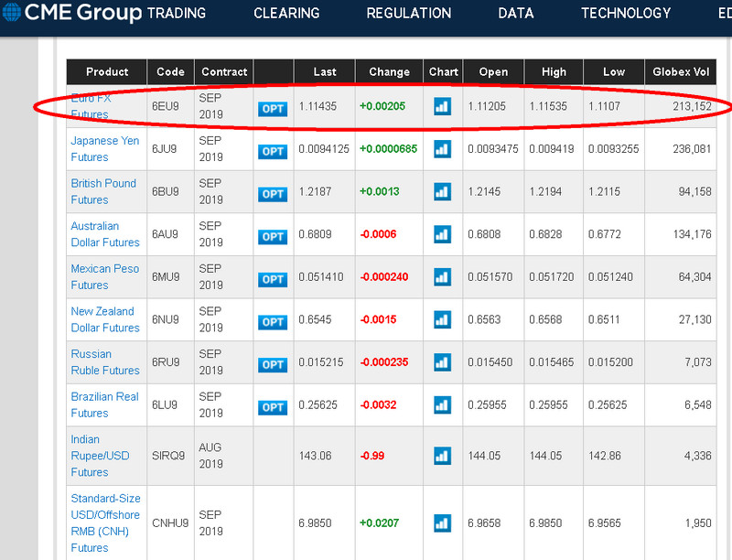732x560 pixels.
Task: Select the code 6EU9
Action: coord(166,106)
